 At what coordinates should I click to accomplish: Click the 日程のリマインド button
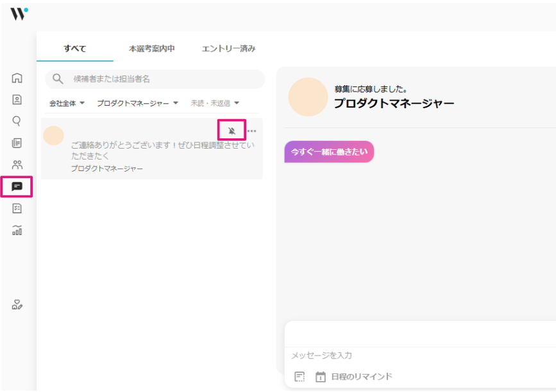[354, 377]
